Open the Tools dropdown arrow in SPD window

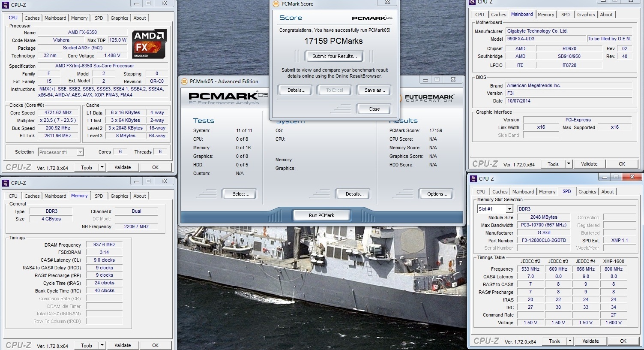pyautogui.click(x=570, y=341)
